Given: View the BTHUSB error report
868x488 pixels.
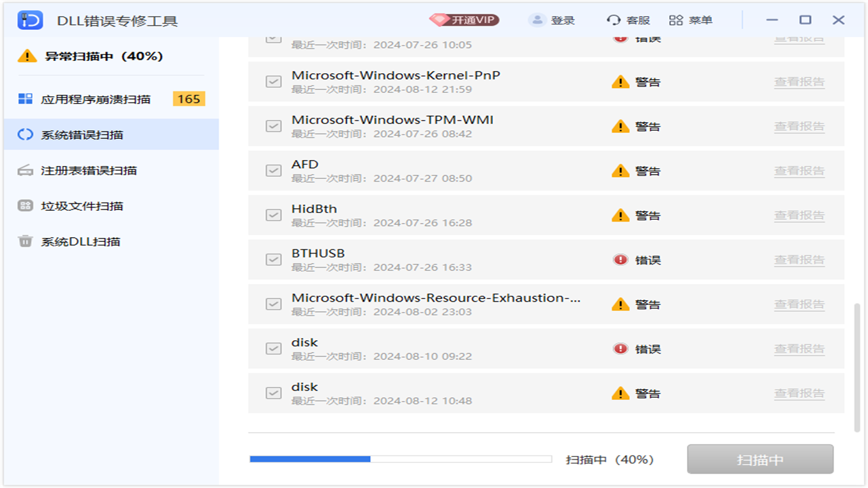Looking at the screenshot, I should point(800,260).
